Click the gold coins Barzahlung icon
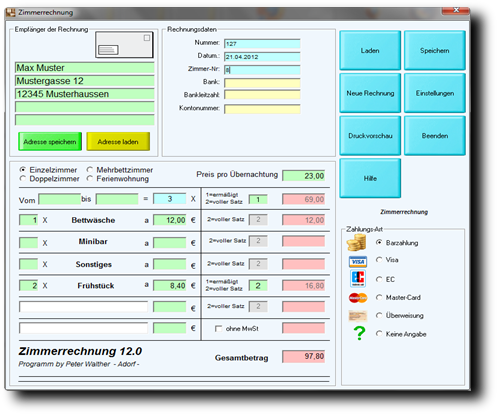 coord(357,242)
